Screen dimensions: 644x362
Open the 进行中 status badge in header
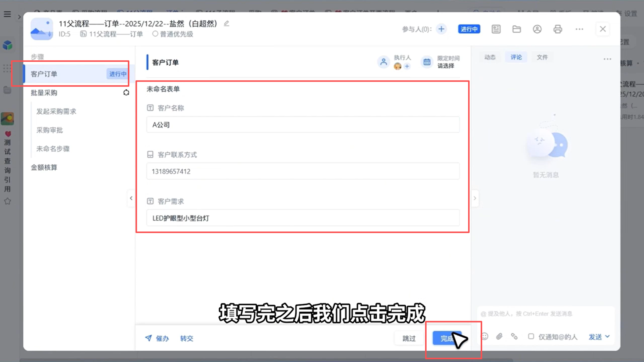click(469, 29)
